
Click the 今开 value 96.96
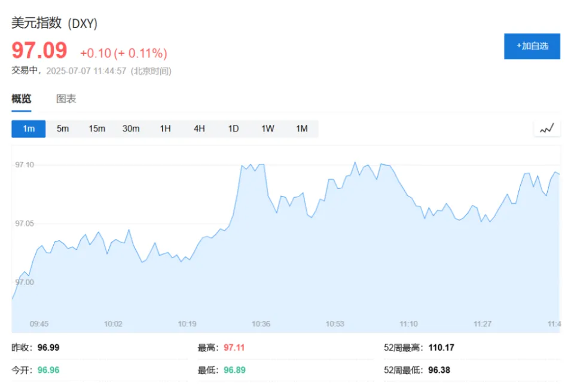[x=48, y=370]
